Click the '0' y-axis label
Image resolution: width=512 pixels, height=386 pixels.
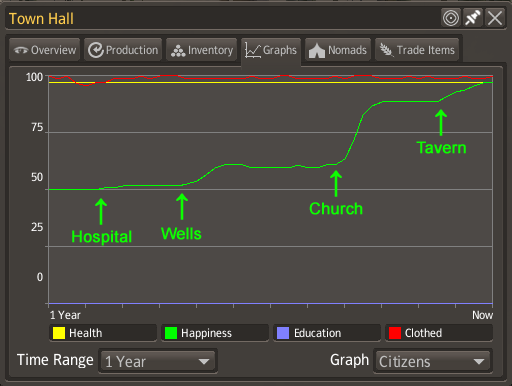40,277
